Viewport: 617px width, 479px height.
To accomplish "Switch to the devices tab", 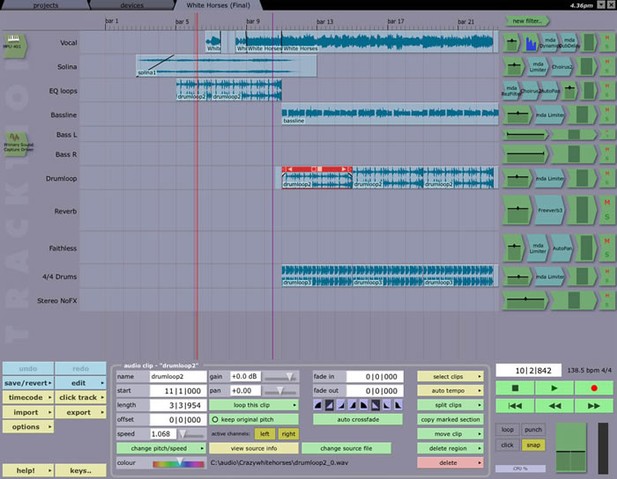I will click(x=131, y=5).
